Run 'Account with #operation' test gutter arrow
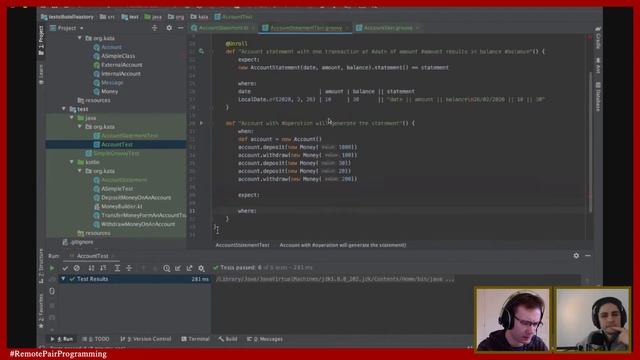This screenshot has height=360, width=640. point(201,123)
